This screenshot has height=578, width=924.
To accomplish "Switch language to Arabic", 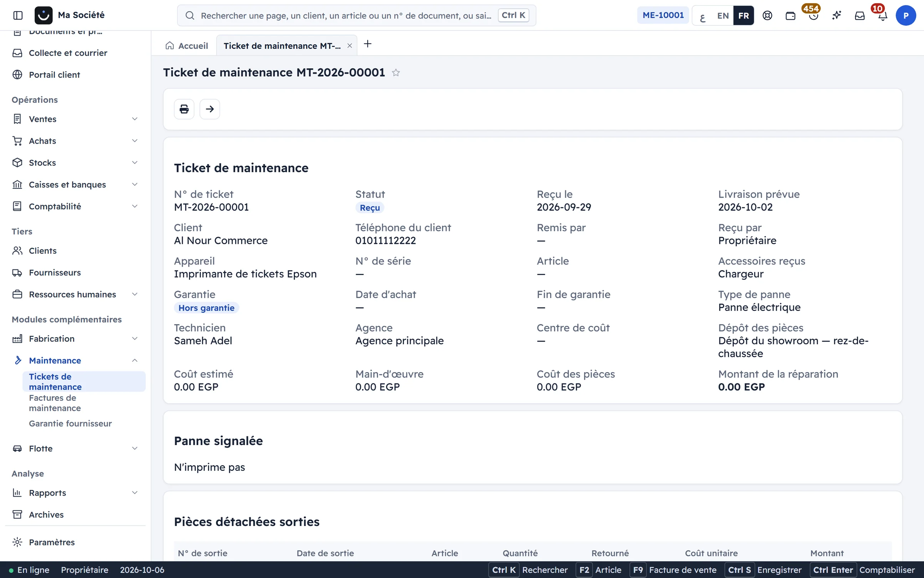I will coord(703,16).
